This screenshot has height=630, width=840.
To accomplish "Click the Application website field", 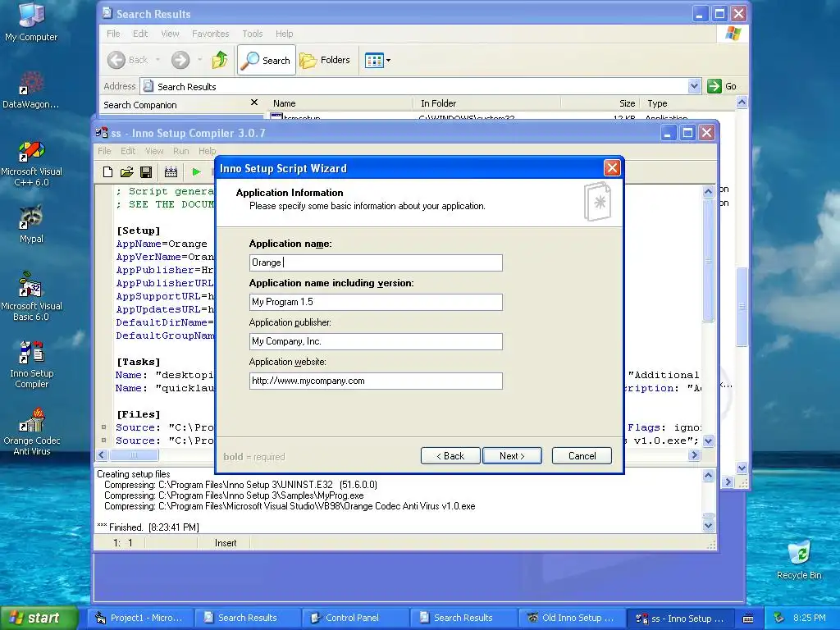I will click(376, 381).
